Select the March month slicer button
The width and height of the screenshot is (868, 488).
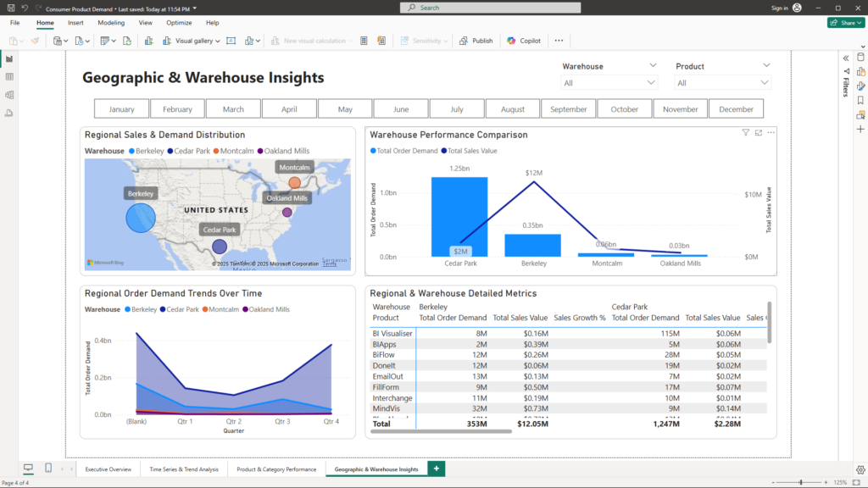[x=233, y=109]
